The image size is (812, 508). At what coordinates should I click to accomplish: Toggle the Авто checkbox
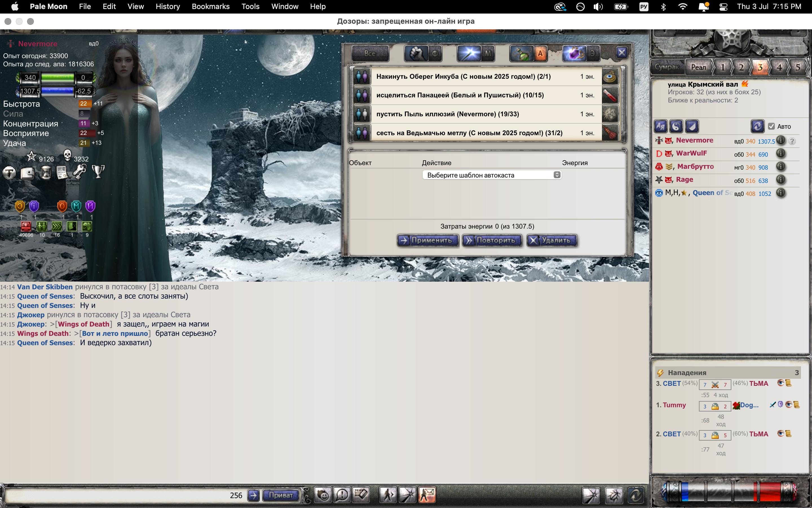(771, 126)
